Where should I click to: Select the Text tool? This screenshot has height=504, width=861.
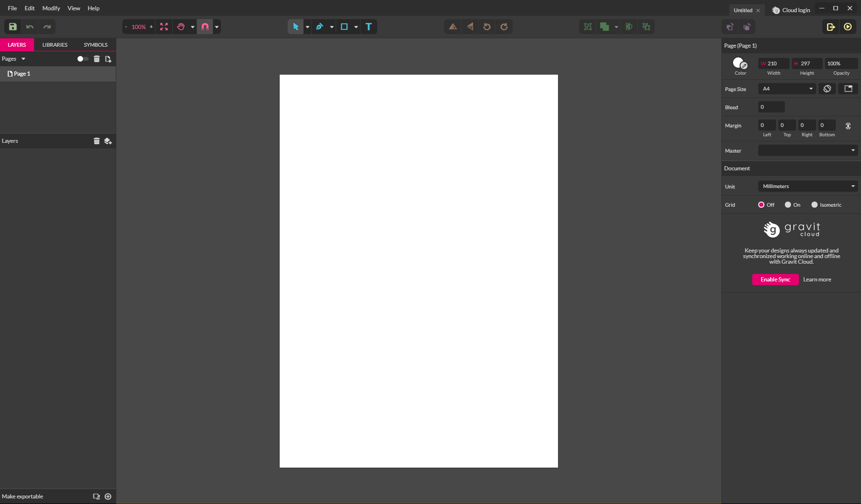[368, 27]
